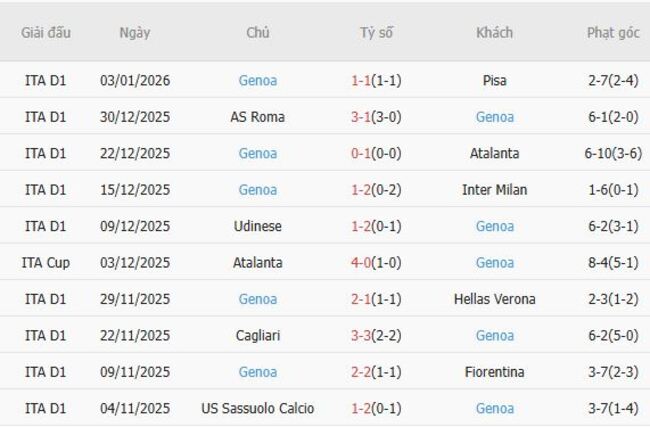The height and width of the screenshot is (427, 650).
Task: Click Genoa link in AS Roma match row
Action: click(494, 117)
